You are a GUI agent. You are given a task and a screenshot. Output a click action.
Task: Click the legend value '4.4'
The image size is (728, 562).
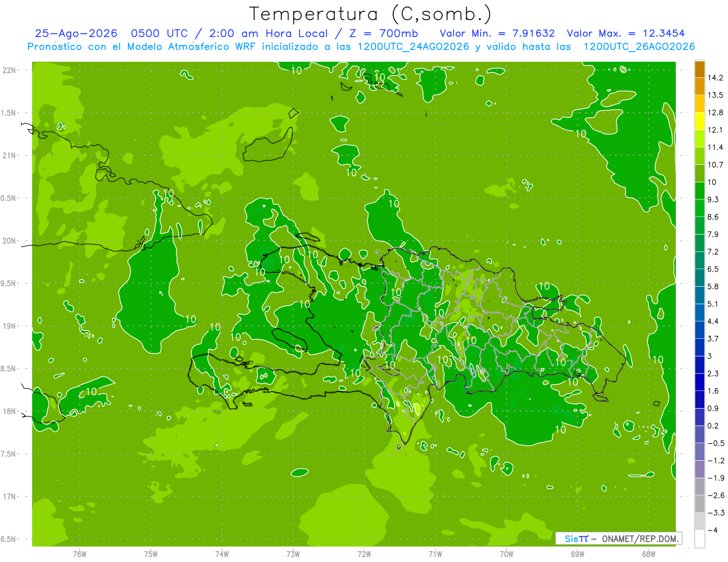(713, 321)
